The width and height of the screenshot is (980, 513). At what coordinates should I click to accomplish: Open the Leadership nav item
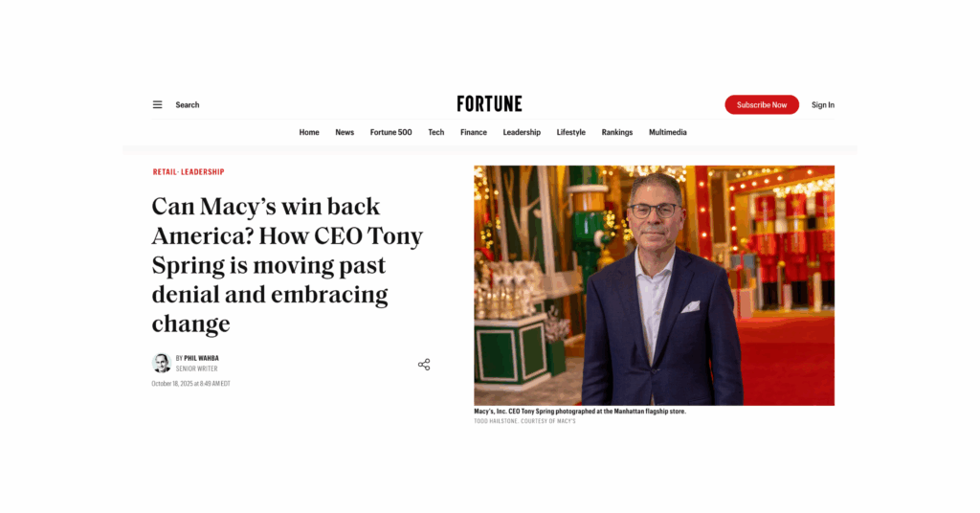coord(522,133)
